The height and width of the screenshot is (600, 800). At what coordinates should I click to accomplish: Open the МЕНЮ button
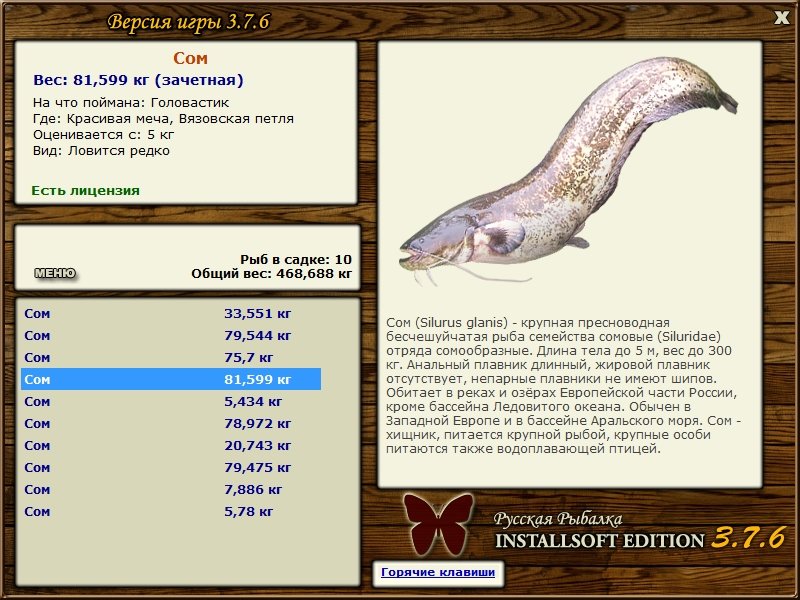pyautogui.click(x=55, y=273)
